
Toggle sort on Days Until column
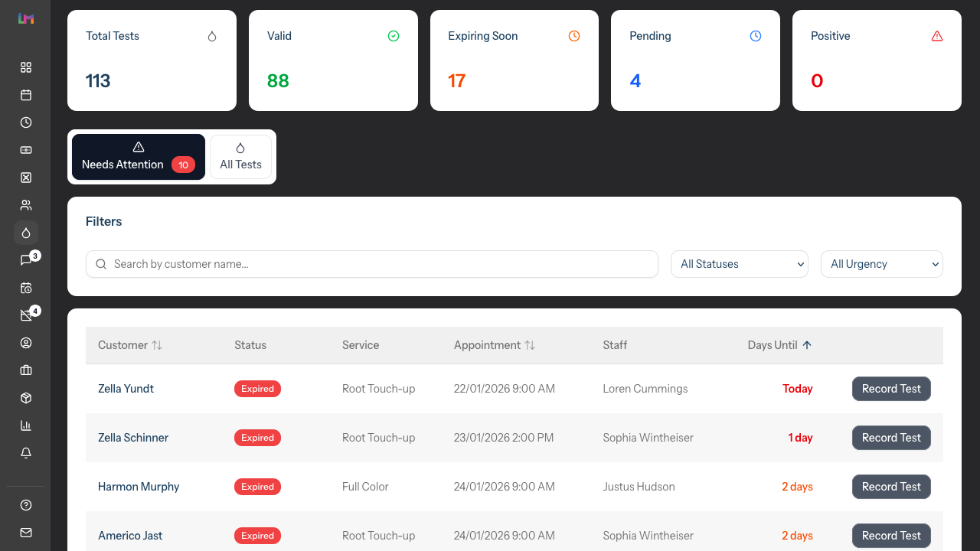(779, 345)
